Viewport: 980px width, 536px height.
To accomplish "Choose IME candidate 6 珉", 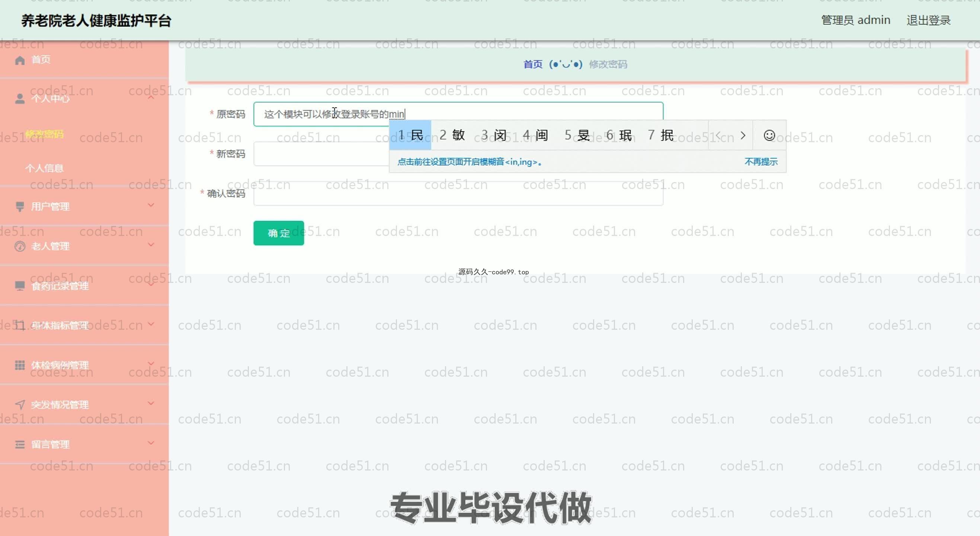I will (619, 135).
